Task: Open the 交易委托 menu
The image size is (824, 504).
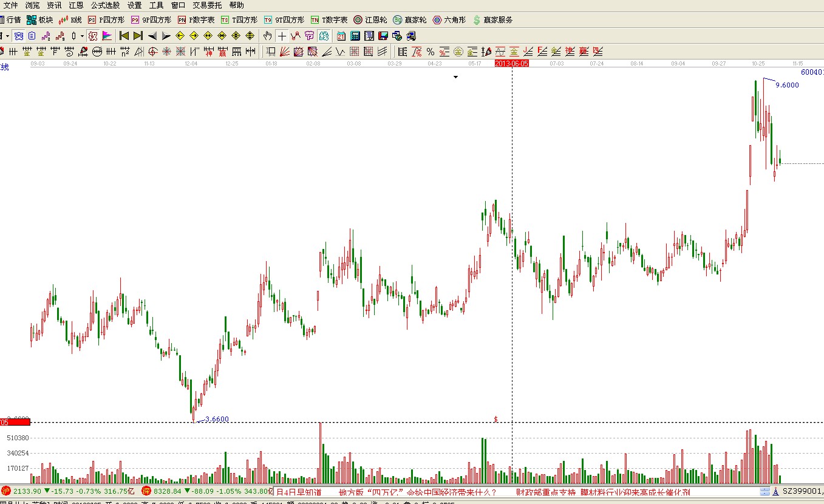Action: [207, 5]
